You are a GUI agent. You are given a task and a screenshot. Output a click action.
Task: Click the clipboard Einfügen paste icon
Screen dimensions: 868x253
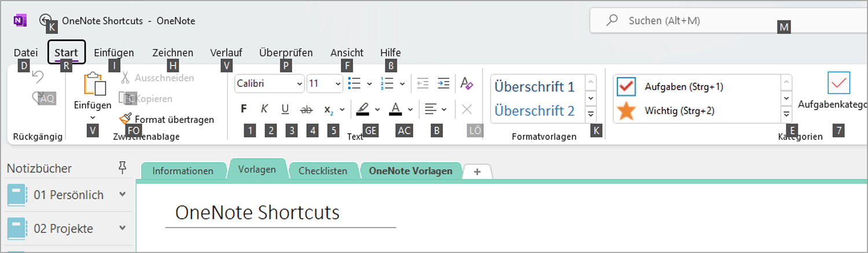click(x=95, y=84)
